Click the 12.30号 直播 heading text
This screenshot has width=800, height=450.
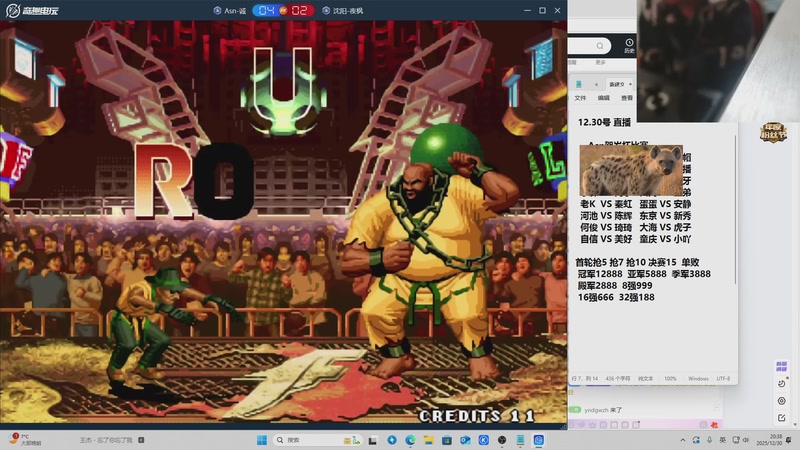point(604,122)
